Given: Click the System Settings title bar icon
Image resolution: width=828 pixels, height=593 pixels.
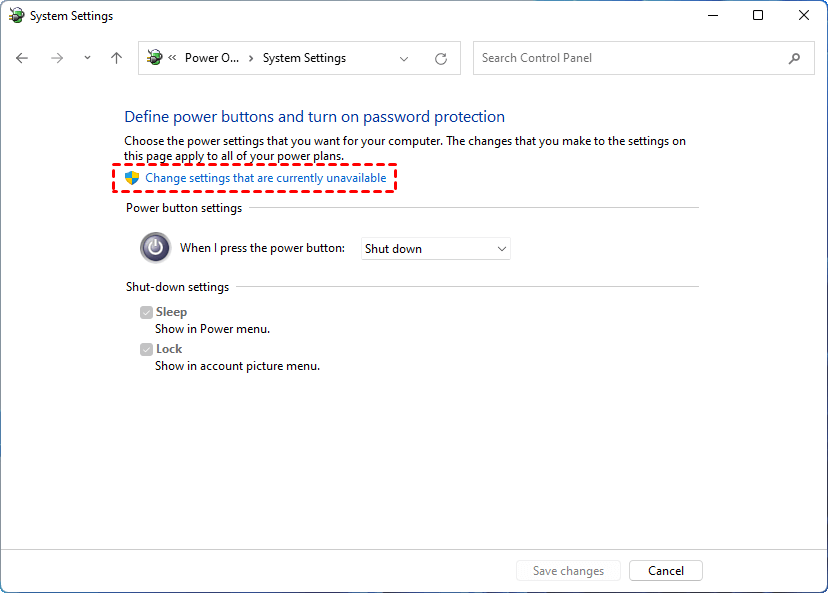Looking at the screenshot, I should point(16,16).
